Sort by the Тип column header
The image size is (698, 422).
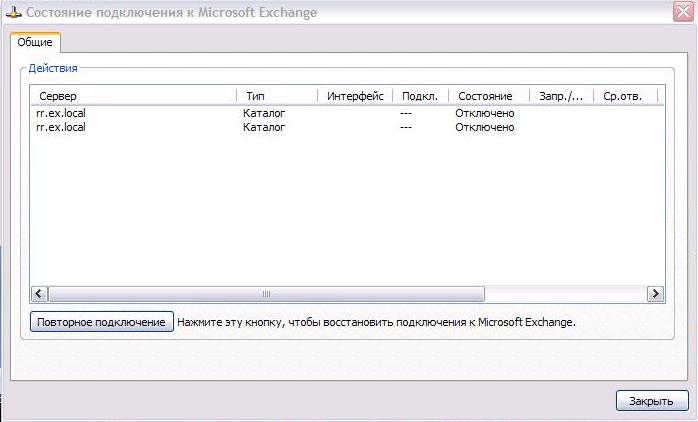click(x=277, y=96)
